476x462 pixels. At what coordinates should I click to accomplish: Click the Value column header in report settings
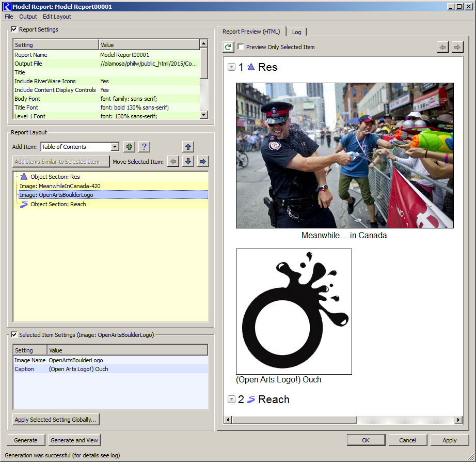tap(149, 45)
